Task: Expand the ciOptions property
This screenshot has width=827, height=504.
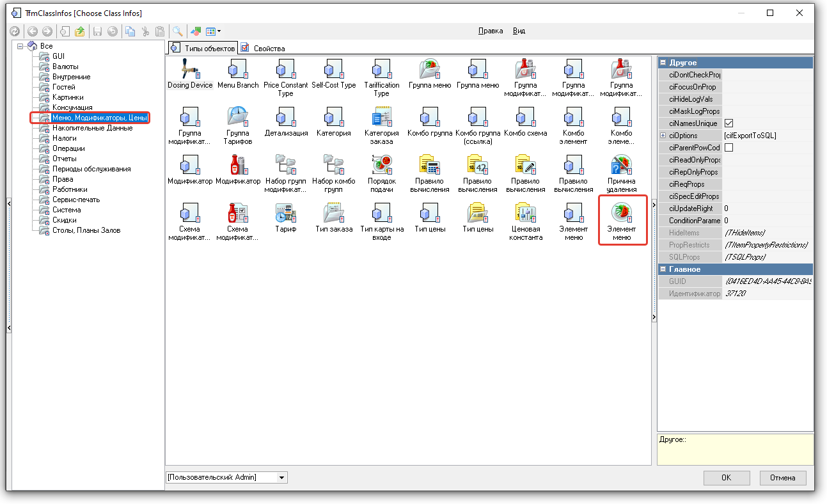Action: point(663,136)
